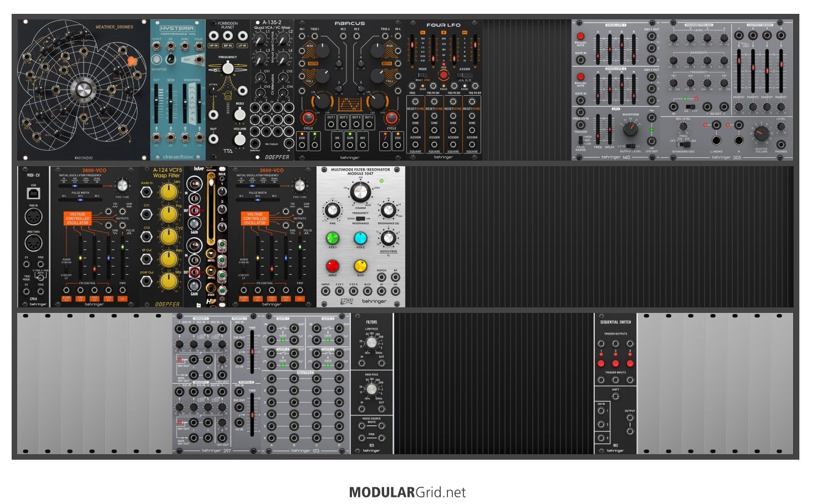Select the SUM jack on Abacus
The width and height of the screenshot is (816, 504).
[x=350, y=145]
